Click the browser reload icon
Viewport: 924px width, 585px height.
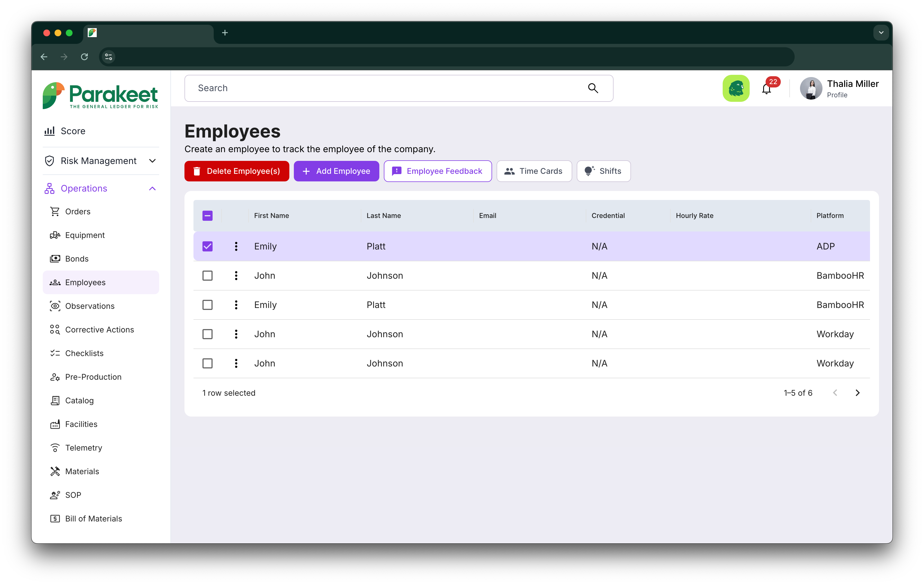pyautogui.click(x=84, y=57)
